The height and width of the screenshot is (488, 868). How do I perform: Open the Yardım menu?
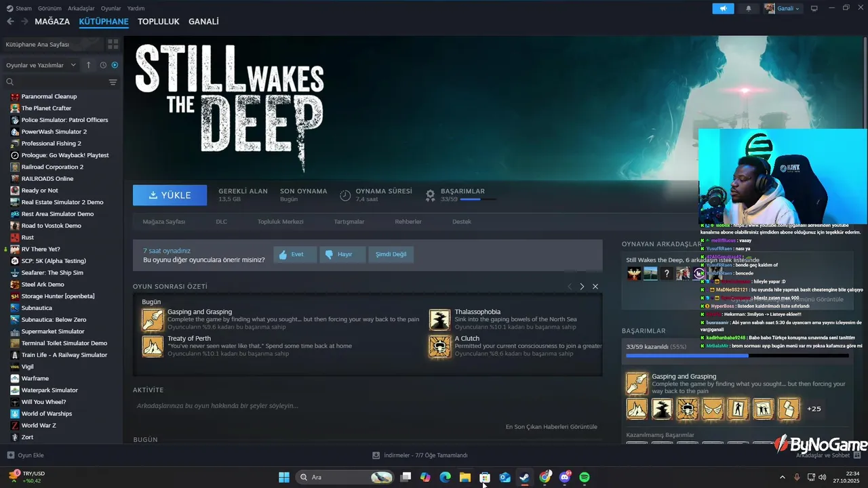(x=136, y=8)
